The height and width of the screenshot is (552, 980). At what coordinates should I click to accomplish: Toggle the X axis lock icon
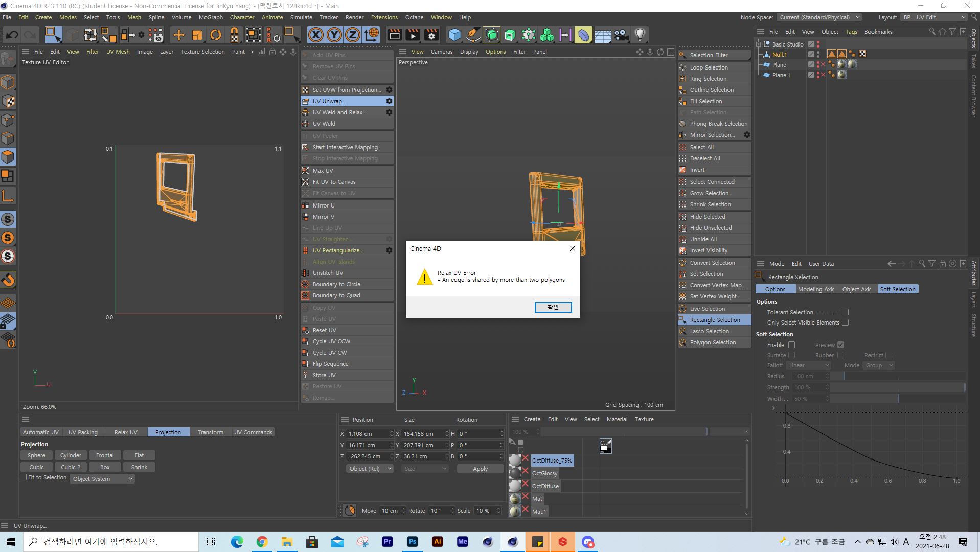(x=316, y=35)
